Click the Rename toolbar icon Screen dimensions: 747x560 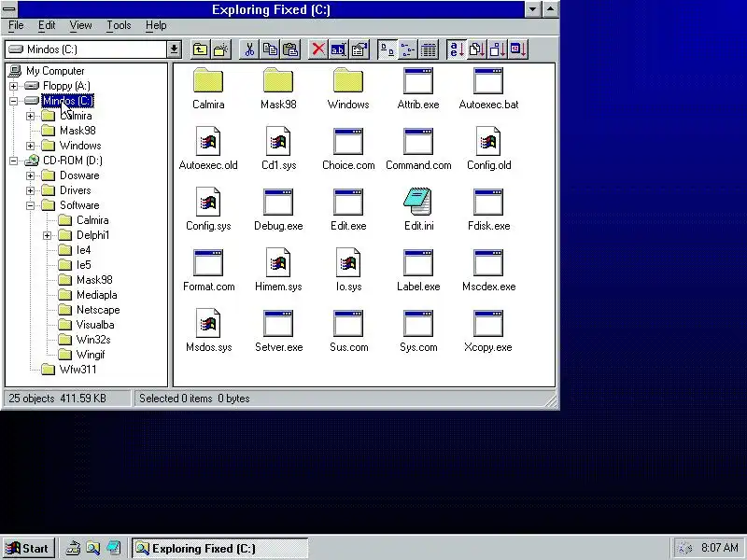[339, 49]
